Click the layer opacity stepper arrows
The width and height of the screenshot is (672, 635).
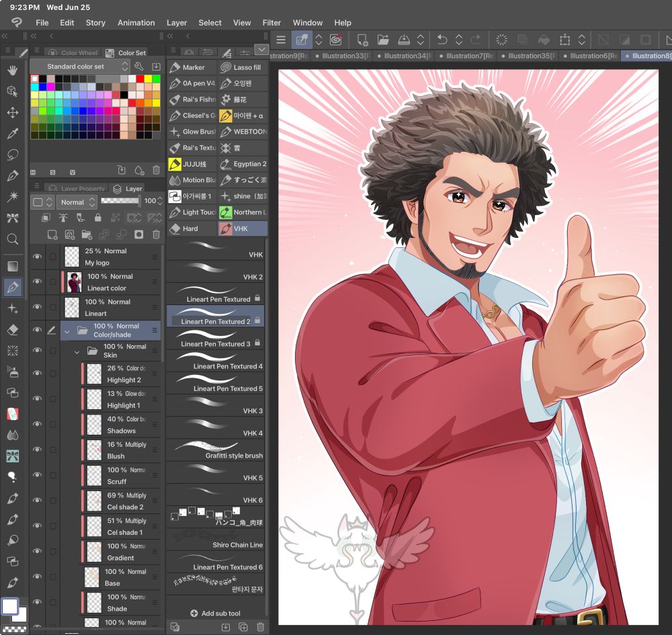161,200
